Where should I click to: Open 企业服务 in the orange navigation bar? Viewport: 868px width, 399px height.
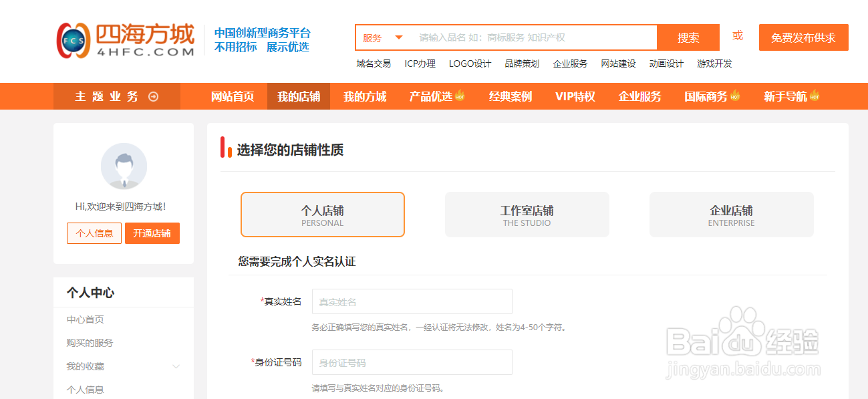[x=640, y=96]
